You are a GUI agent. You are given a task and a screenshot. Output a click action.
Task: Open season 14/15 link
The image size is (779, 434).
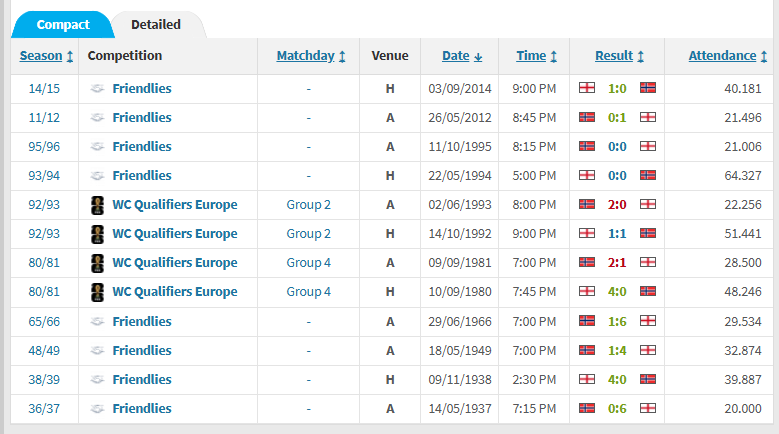point(44,88)
